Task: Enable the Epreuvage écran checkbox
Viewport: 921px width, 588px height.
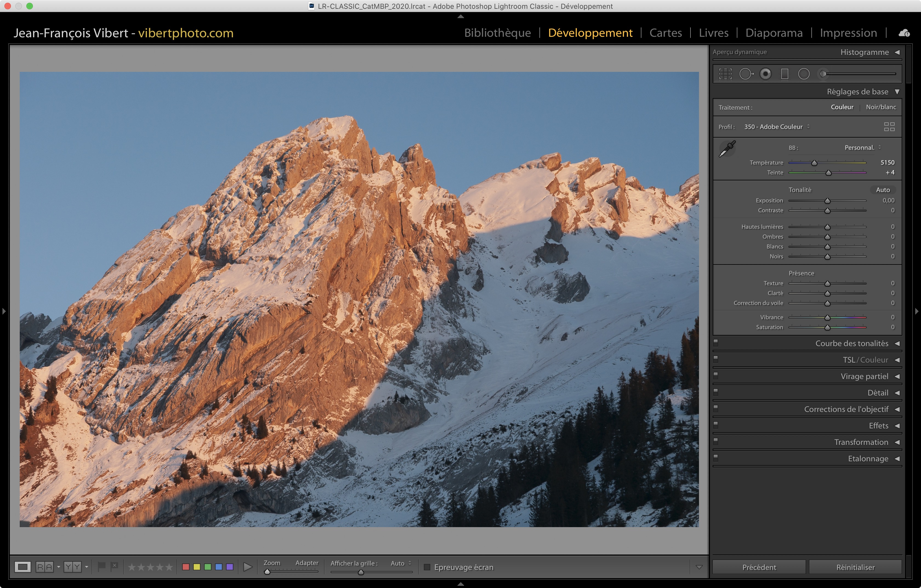Action: (x=427, y=567)
